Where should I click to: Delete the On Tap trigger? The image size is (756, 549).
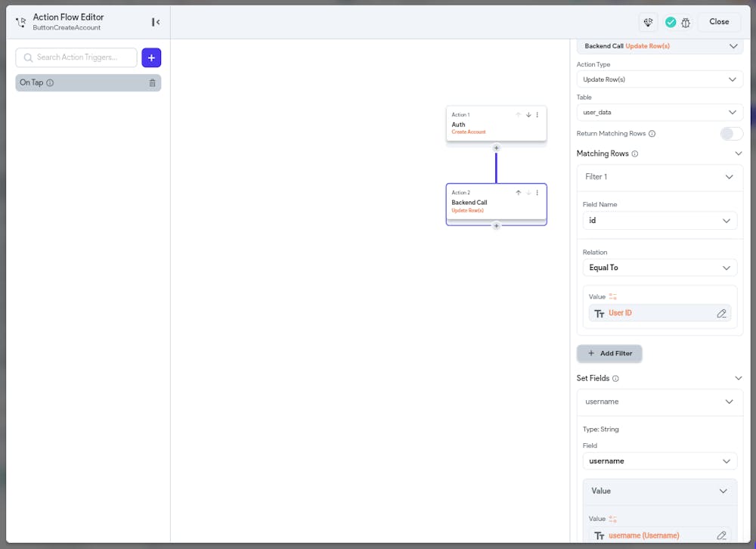pos(153,83)
